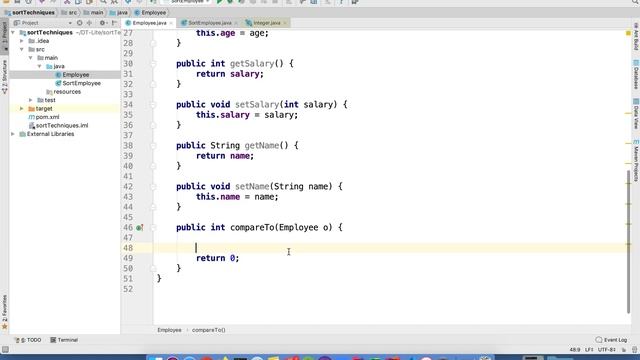Click the yellow inspection indicator atop the scrollbar

628,33
